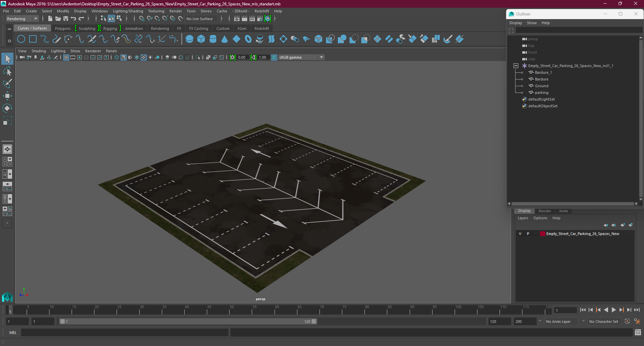Open the Rendering menu set dropdown
The height and width of the screenshot is (346, 644).
pos(22,19)
